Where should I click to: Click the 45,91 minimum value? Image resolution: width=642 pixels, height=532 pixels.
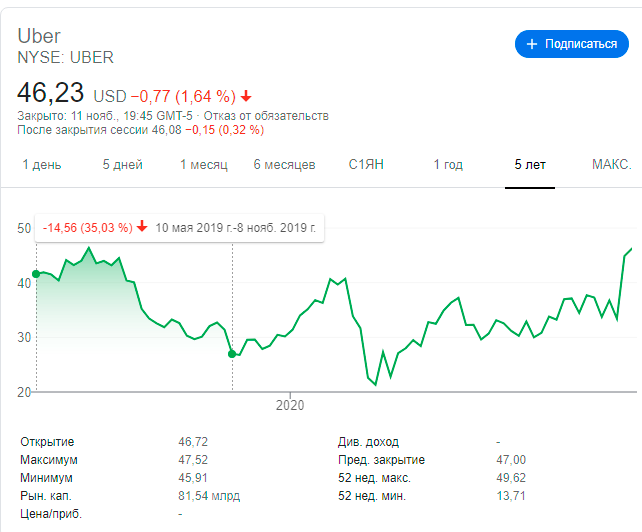193,478
